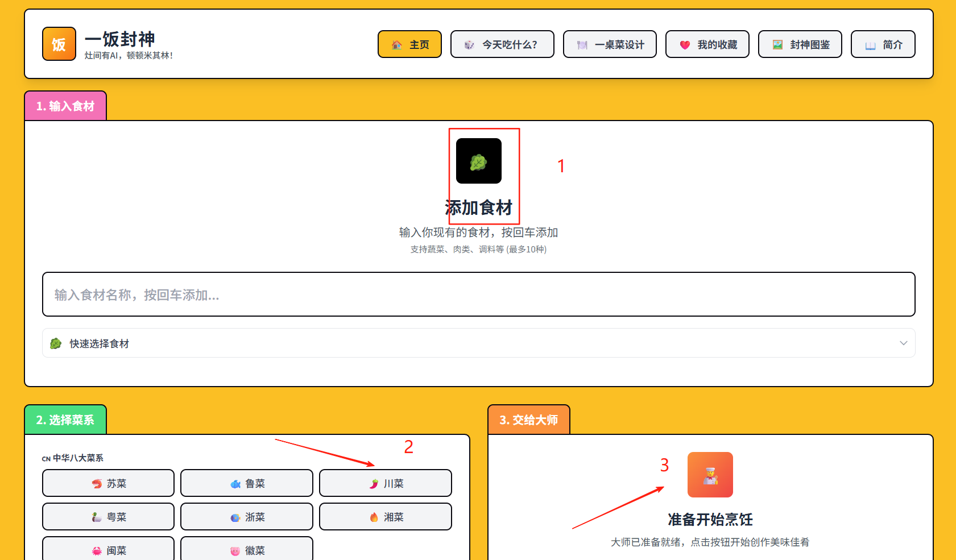Click the house icon in 主页 button
This screenshot has height=560, width=956.
[397, 45]
